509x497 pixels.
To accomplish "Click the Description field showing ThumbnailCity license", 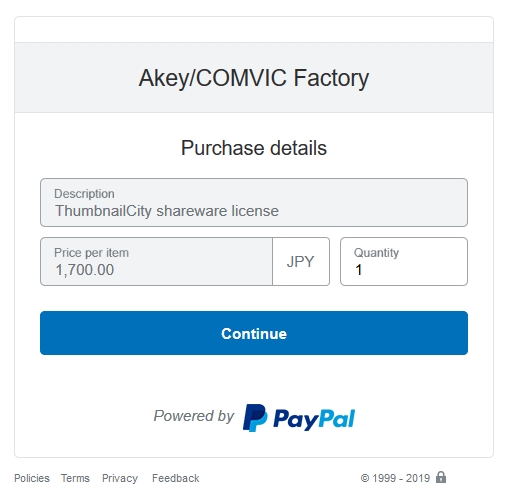I will [x=254, y=203].
